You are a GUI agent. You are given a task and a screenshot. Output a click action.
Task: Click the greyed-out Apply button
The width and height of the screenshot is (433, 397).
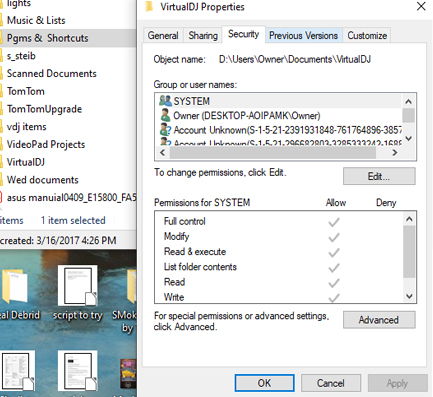[x=397, y=383]
